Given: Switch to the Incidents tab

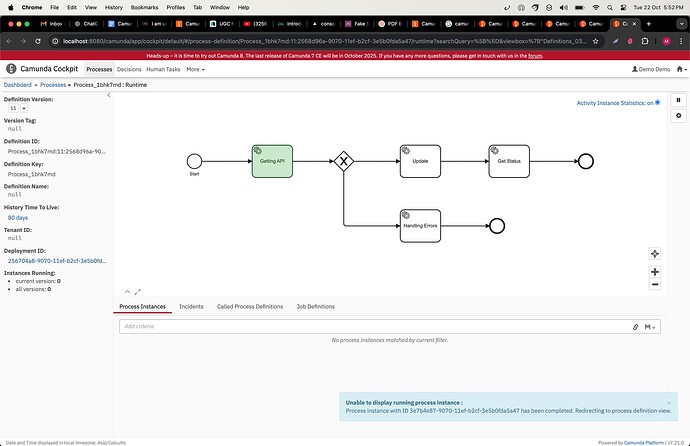Looking at the screenshot, I should 190,306.
